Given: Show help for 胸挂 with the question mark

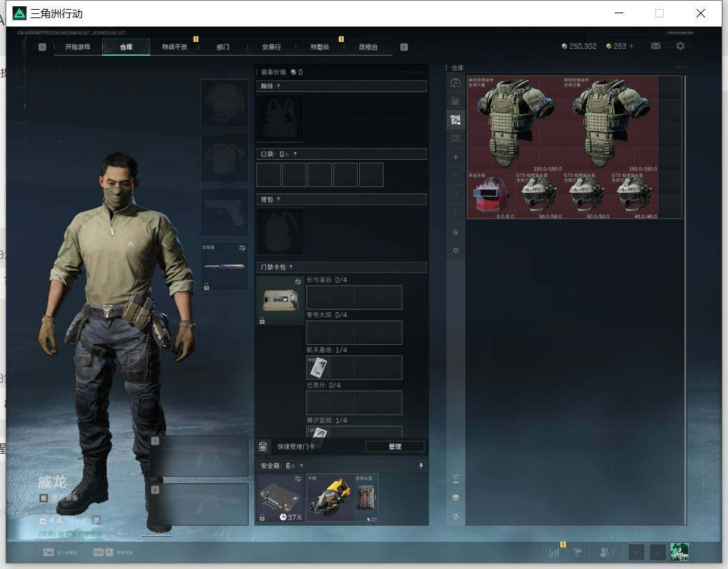Looking at the screenshot, I should tap(278, 87).
